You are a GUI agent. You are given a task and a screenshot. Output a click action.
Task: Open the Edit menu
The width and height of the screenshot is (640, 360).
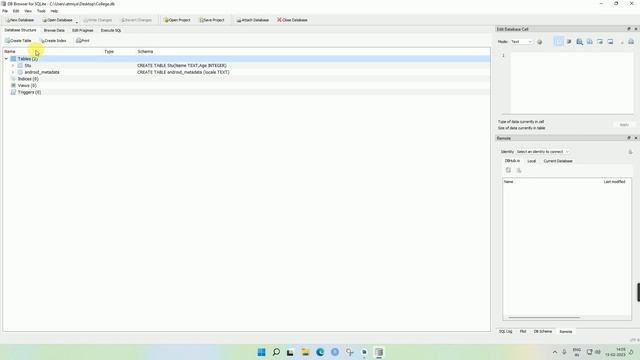click(16, 11)
